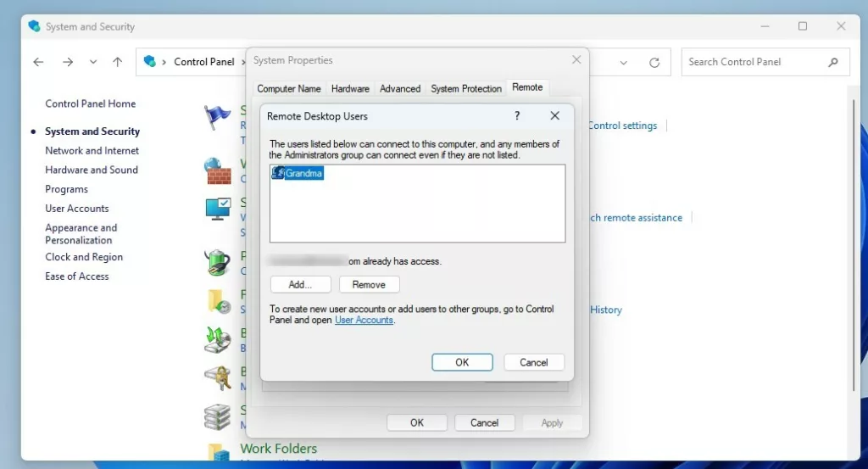868x469 pixels.
Task: Click the Storage Spaces drives icon
Action: [218, 417]
